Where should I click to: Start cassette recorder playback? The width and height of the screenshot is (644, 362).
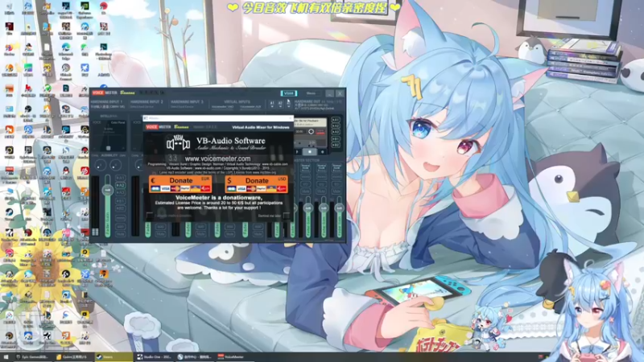[297, 152]
